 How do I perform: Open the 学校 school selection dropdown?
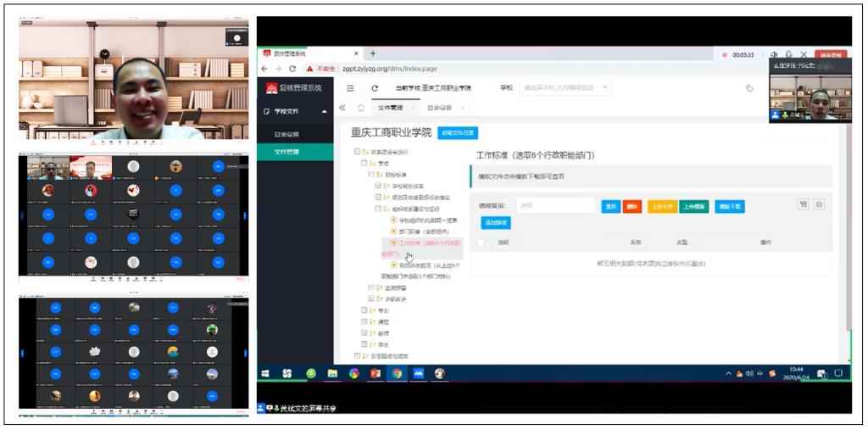tap(565, 87)
